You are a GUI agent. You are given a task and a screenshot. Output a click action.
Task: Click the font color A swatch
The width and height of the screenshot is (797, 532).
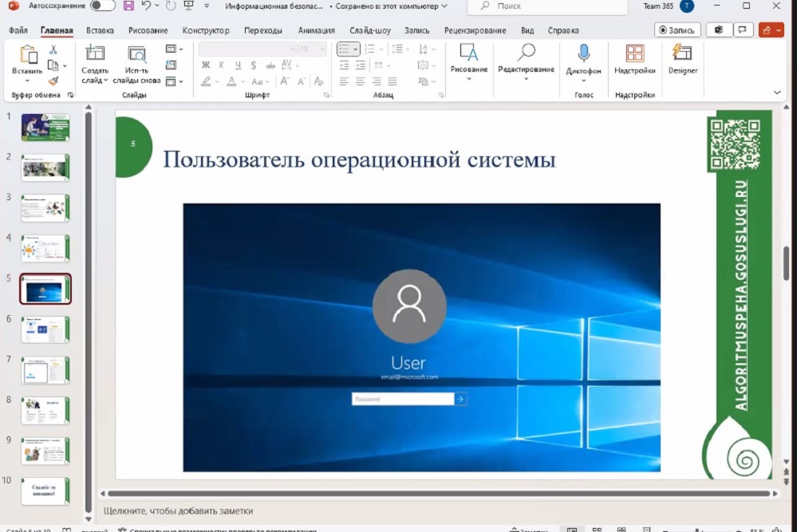pos(231,81)
